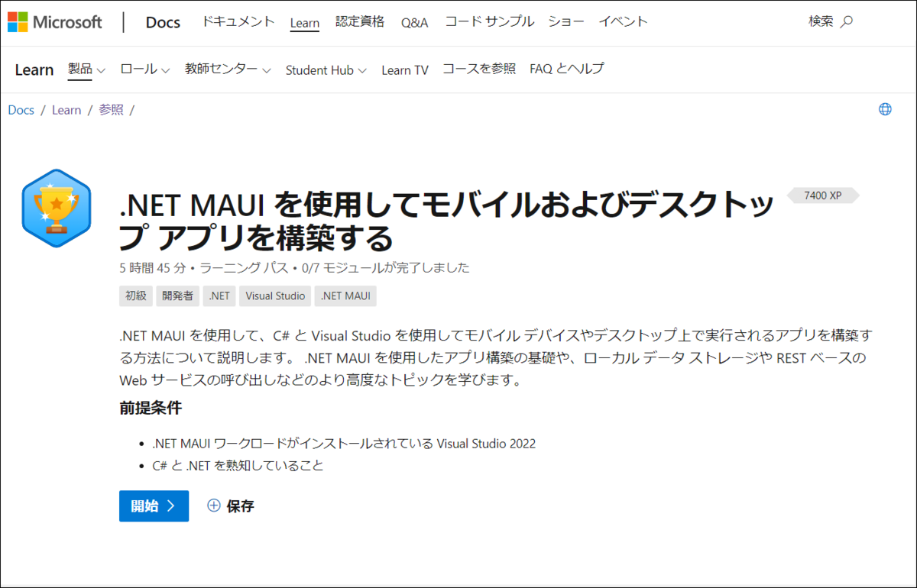Expand the ロール dropdown

pyautogui.click(x=144, y=69)
